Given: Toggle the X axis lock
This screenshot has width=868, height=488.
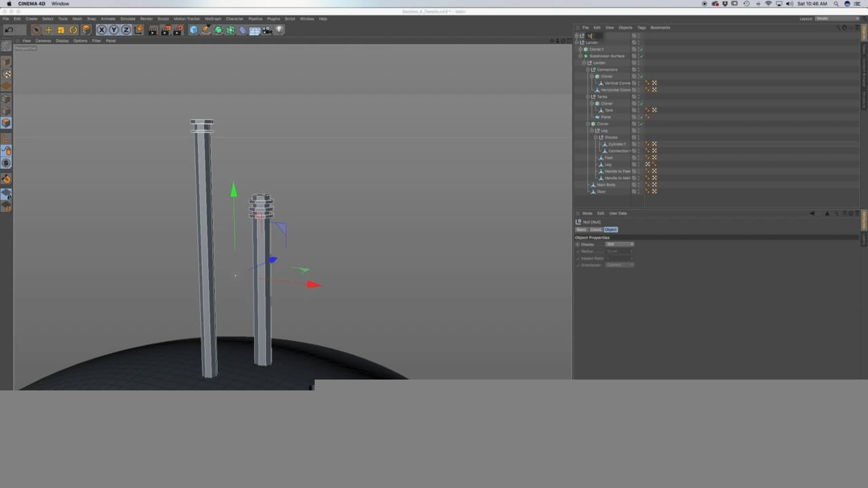Looking at the screenshot, I should click(102, 30).
